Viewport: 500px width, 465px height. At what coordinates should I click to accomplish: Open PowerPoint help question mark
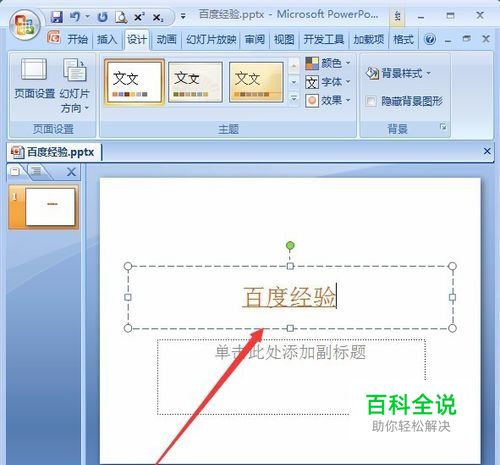[x=430, y=39]
